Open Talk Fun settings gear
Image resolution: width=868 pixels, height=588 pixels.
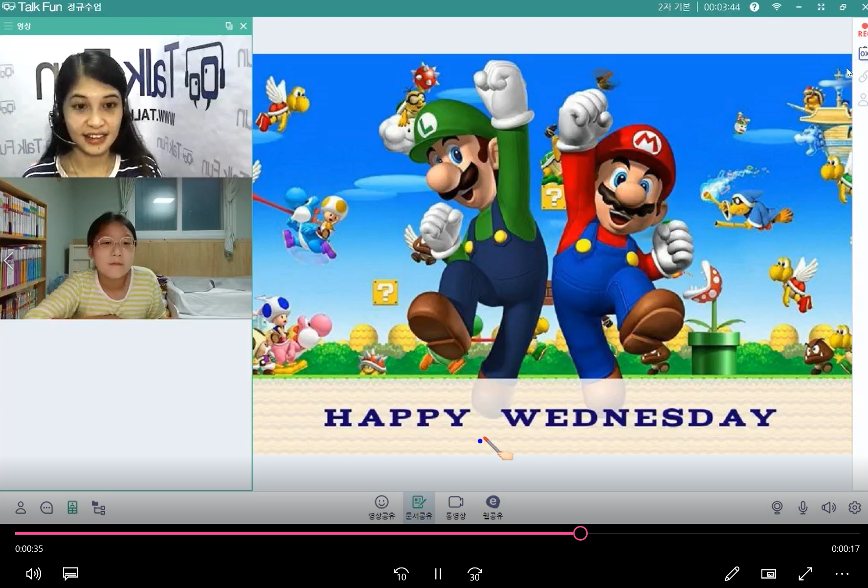[x=854, y=507]
